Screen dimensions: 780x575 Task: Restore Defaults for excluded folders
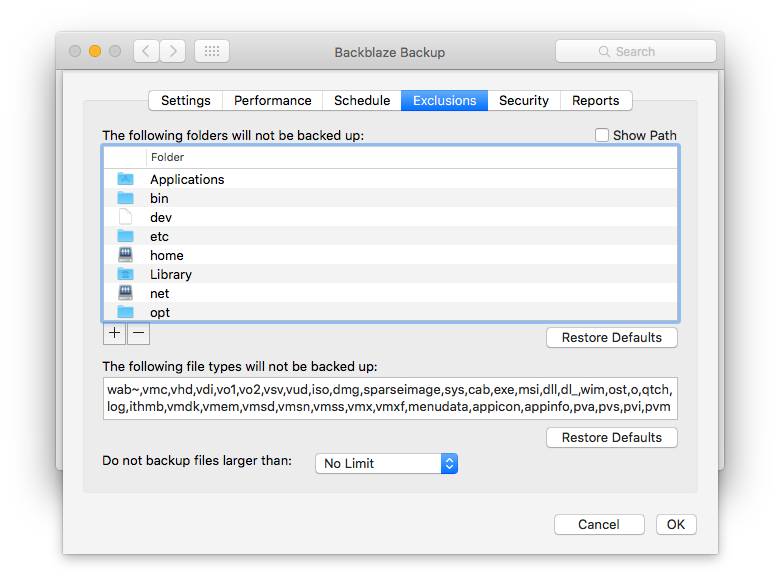click(x=612, y=338)
